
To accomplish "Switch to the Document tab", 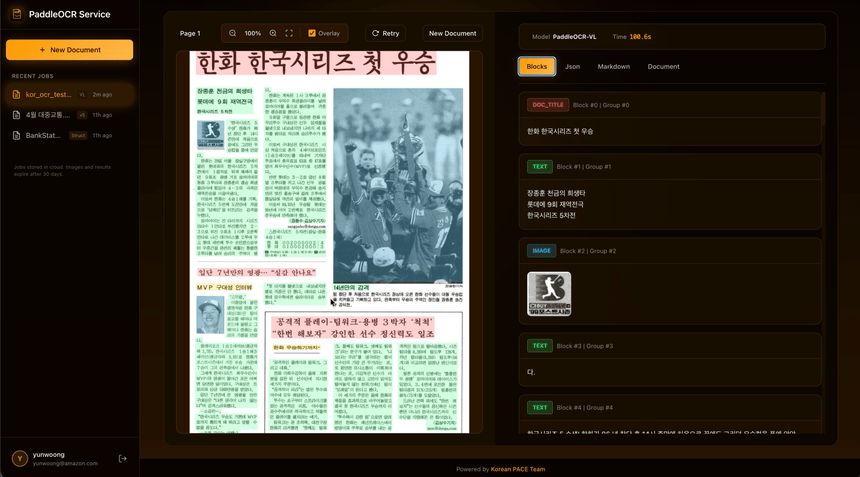I will (x=664, y=66).
